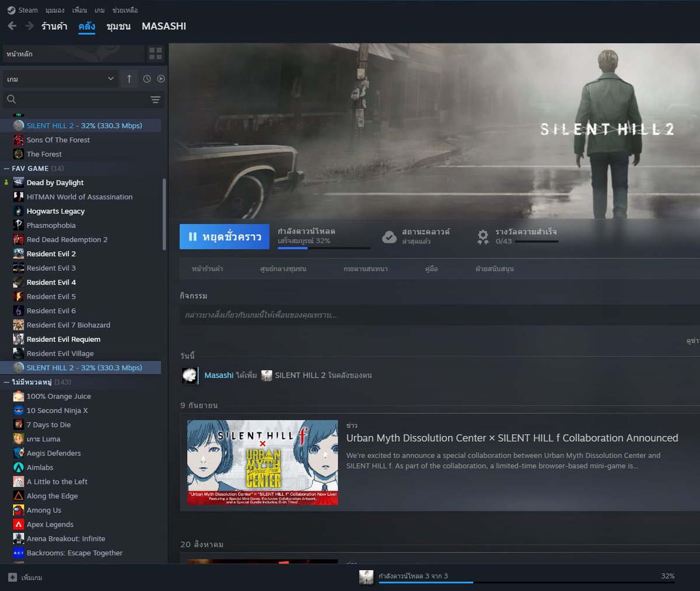Click the activity status text field
This screenshot has height=591, width=700.
coord(440,315)
